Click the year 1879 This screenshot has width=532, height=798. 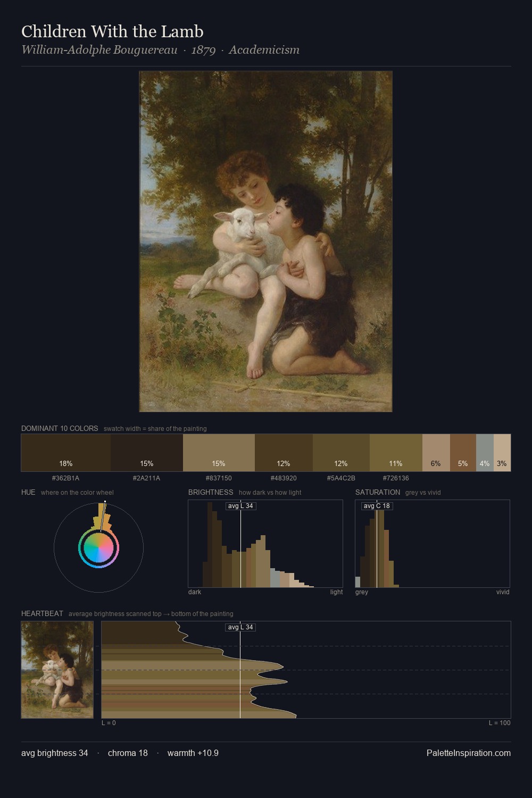point(203,50)
